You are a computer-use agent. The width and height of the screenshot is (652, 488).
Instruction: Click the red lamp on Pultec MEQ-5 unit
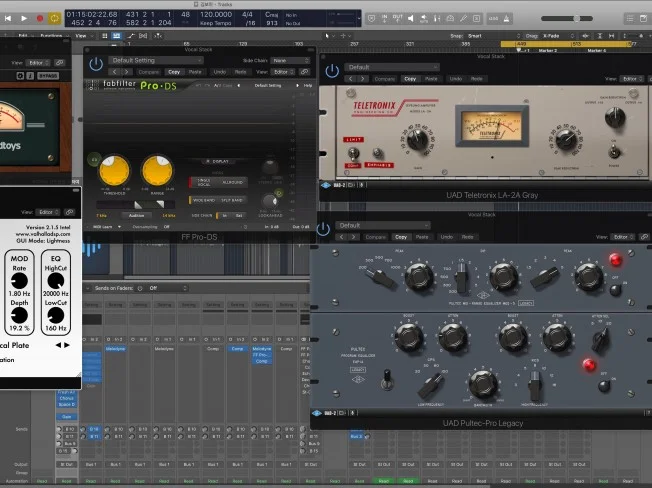coord(615,260)
